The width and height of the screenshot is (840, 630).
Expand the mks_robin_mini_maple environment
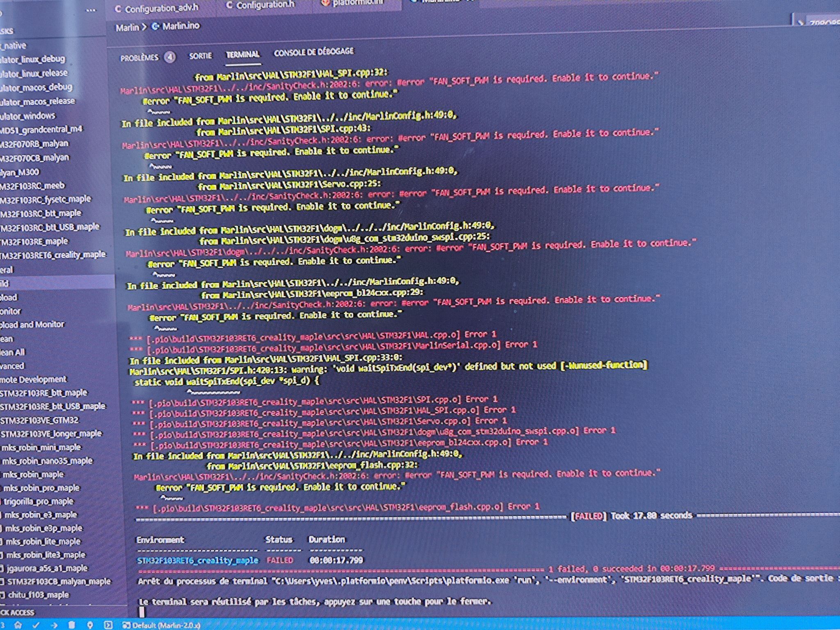point(41,447)
